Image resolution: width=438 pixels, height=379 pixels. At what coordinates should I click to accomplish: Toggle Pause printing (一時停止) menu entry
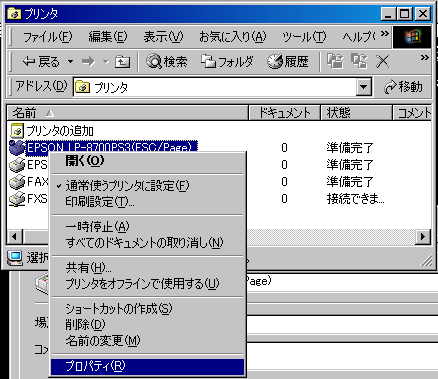[x=97, y=227]
